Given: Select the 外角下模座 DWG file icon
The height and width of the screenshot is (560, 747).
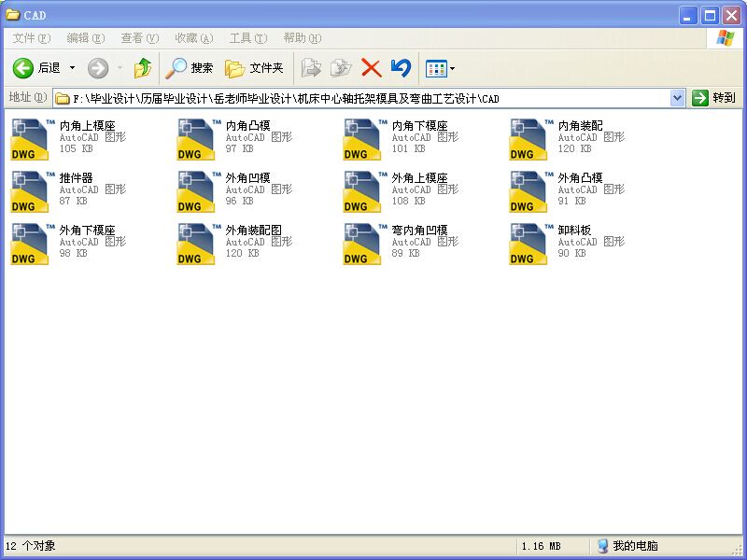Looking at the screenshot, I should pyautogui.click(x=31, y=245).
